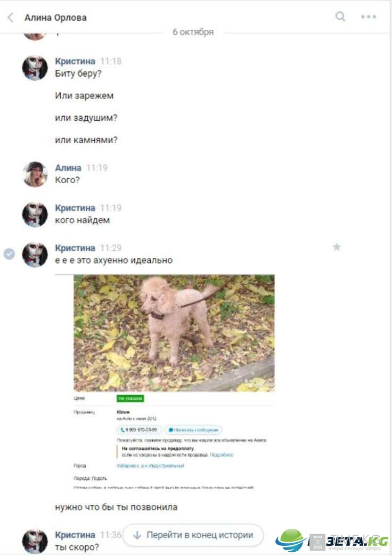Open search with the magnifier icon
392x556 pixels.
[340, 17]
